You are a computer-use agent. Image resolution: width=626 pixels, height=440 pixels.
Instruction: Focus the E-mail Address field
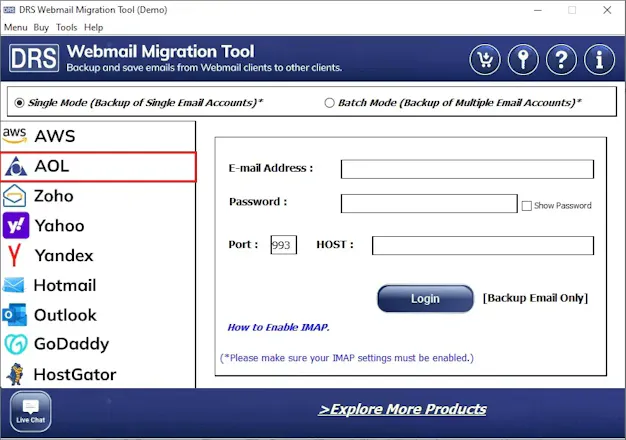coord(467,169)
